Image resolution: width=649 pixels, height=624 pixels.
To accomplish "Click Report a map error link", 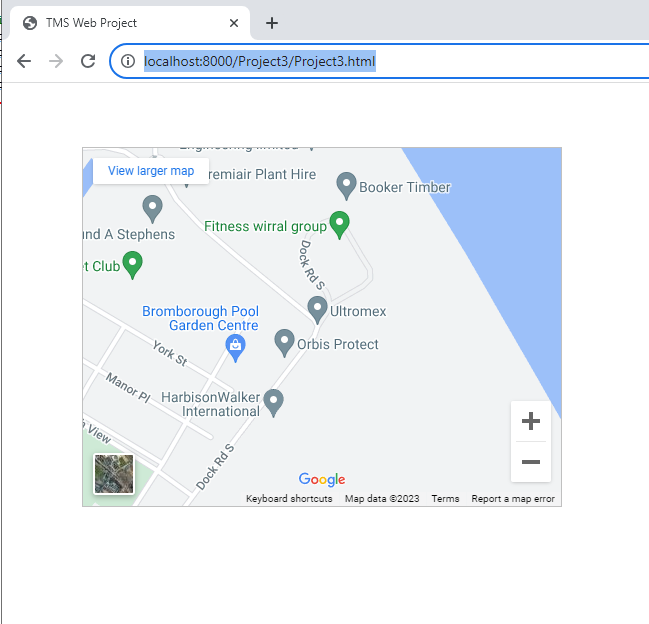I will 513,499.
